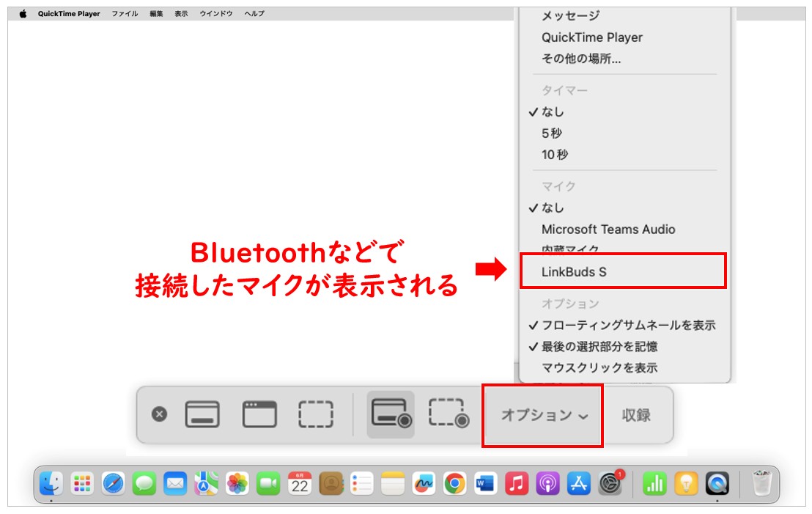This screenshot has width=812, height=514.
Task: Open Freeform from the Dock
Action: (424, 484)
